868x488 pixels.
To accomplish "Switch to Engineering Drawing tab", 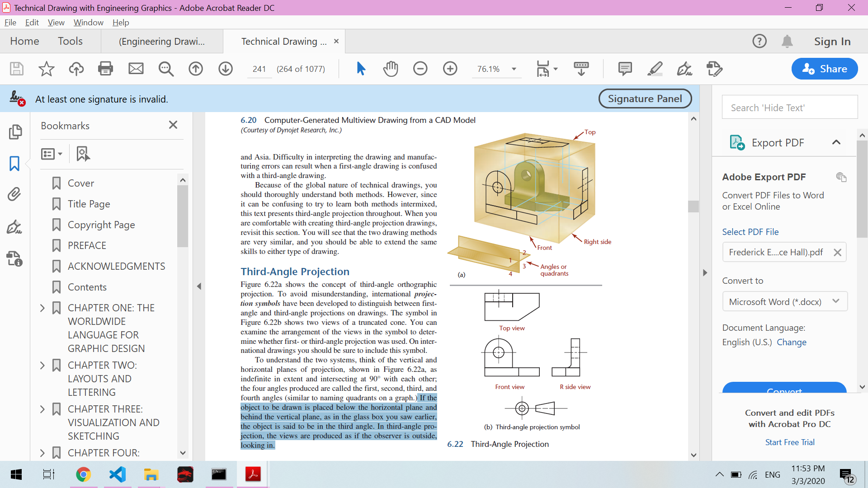I will point(161,42).
